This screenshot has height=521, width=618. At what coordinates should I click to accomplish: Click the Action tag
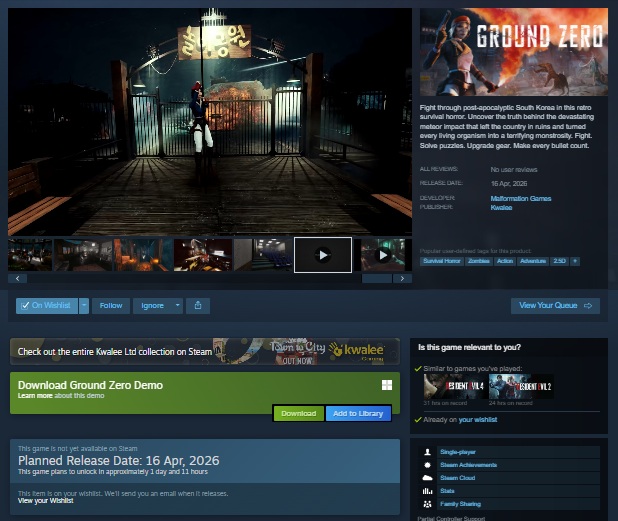click(504, 261)
